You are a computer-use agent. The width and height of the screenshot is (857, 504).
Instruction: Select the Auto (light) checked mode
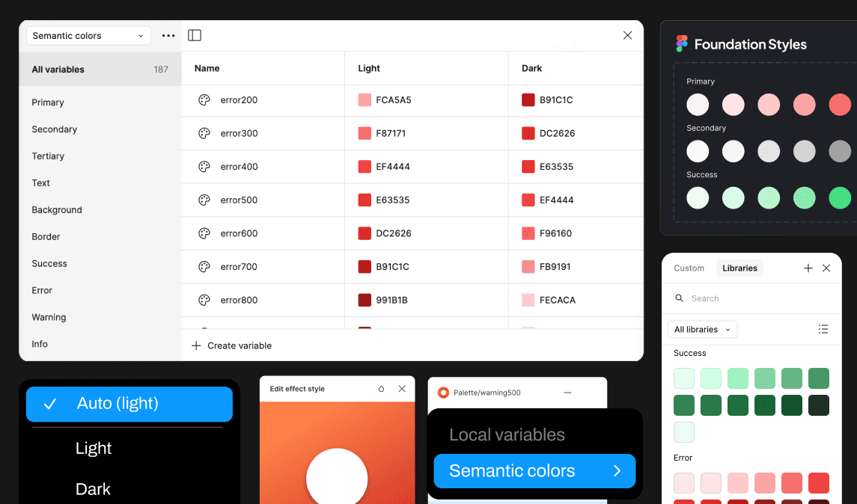coord(129,404)
